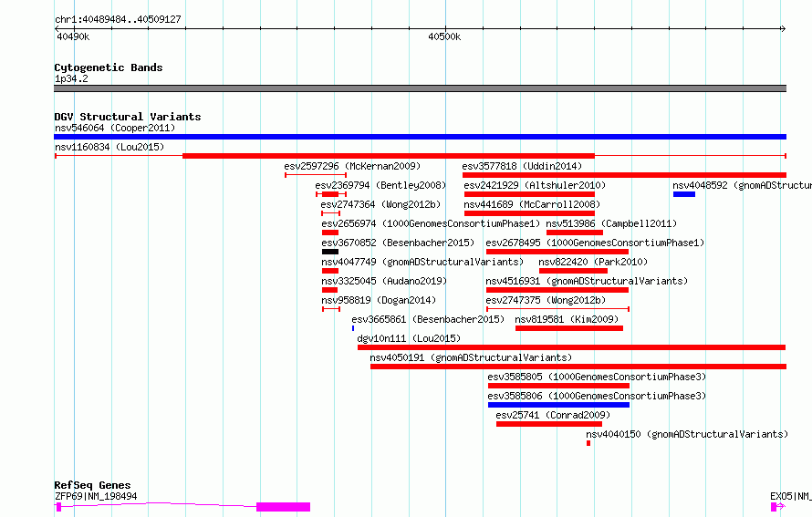Image resolution: width=812 pixels, height=517 pixels.
Task: Select nsv3325045 (Audano2019) label
Action: [x=384, y=281]
